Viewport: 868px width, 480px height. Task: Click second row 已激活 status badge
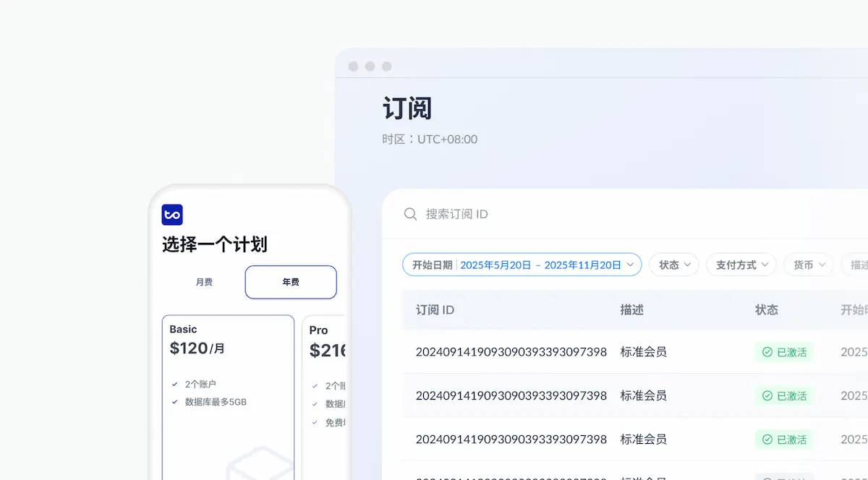coord(784,395)
